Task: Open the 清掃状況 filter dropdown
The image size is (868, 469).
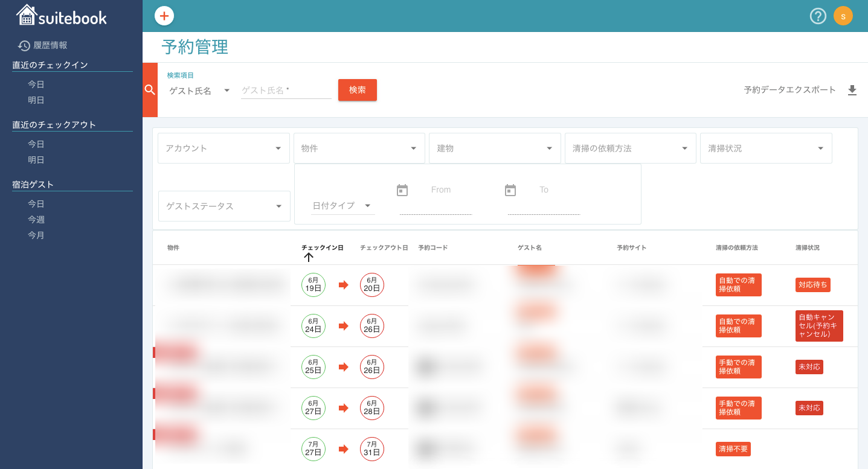Action: 766,148
